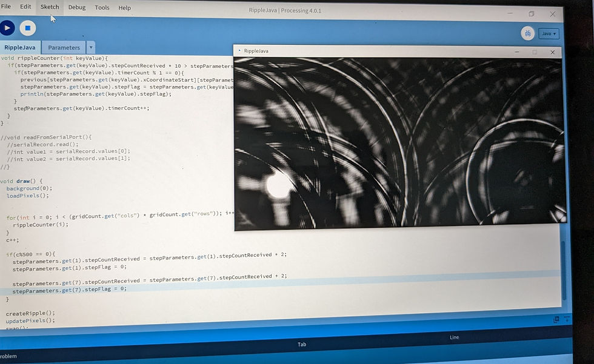Open the Help menu
The image size is (594, 364).
pos(124,7)
